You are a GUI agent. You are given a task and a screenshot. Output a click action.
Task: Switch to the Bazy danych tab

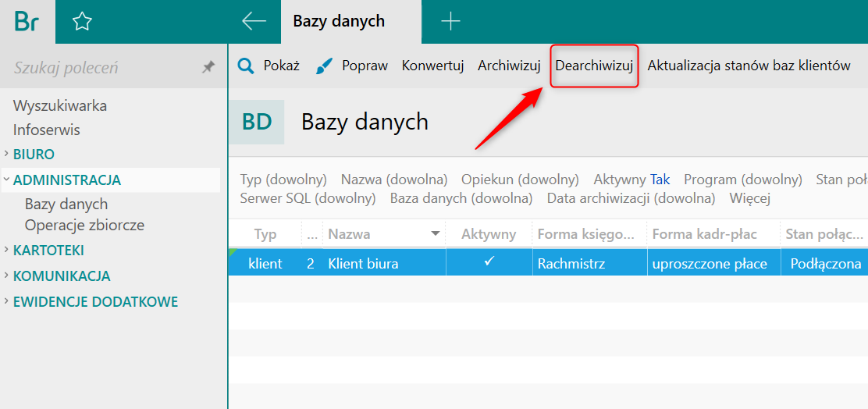pos(339,22)
